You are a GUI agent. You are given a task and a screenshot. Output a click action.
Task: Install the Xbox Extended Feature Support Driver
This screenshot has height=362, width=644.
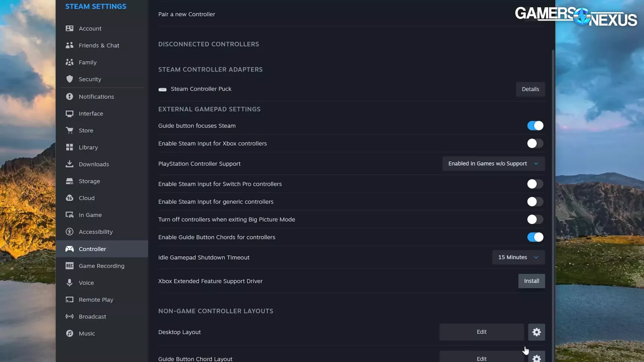click(x=531, y=281)
